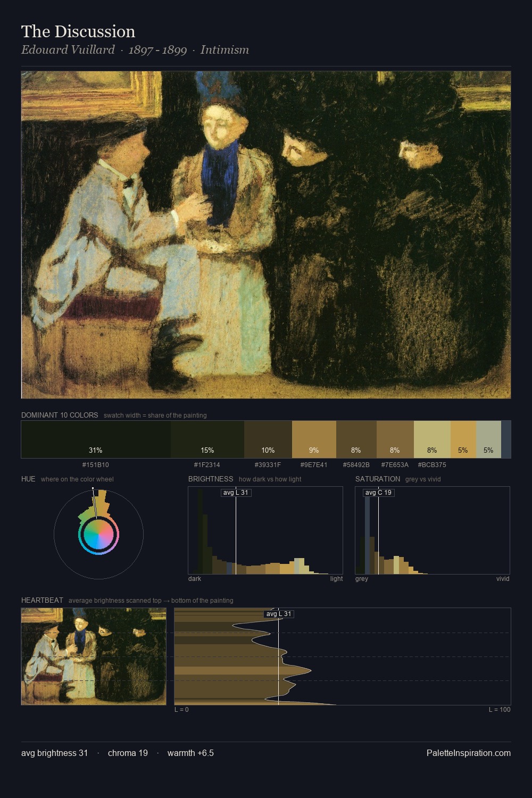The width and height of the screenshot is (532, 798).
Task: Select the gold 5% swatch
Action: tap(463, 439)
